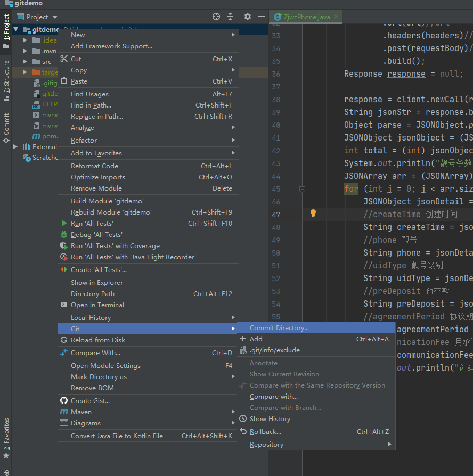Viewport: 473px width, 476px height.
Task: Click the Show History clock icon
Action: pos(243,419)
